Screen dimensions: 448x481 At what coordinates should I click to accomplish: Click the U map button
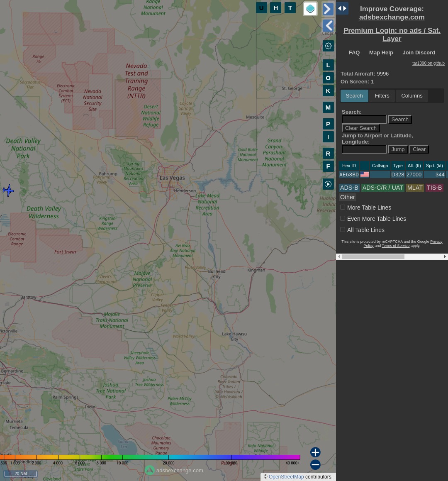point(261,8)
